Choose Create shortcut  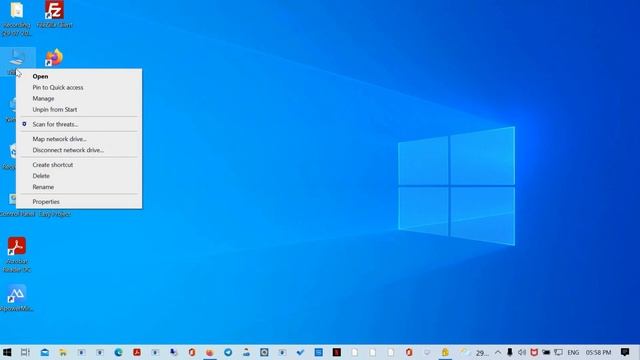click(x=53, y=164)
